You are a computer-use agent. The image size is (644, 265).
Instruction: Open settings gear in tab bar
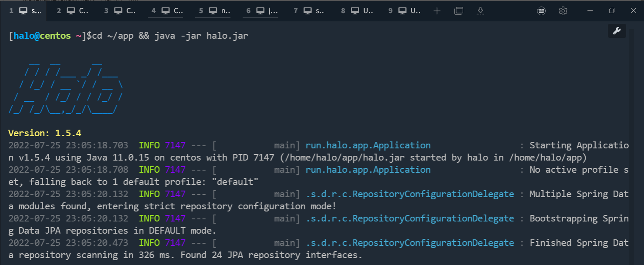coord(563,11)
